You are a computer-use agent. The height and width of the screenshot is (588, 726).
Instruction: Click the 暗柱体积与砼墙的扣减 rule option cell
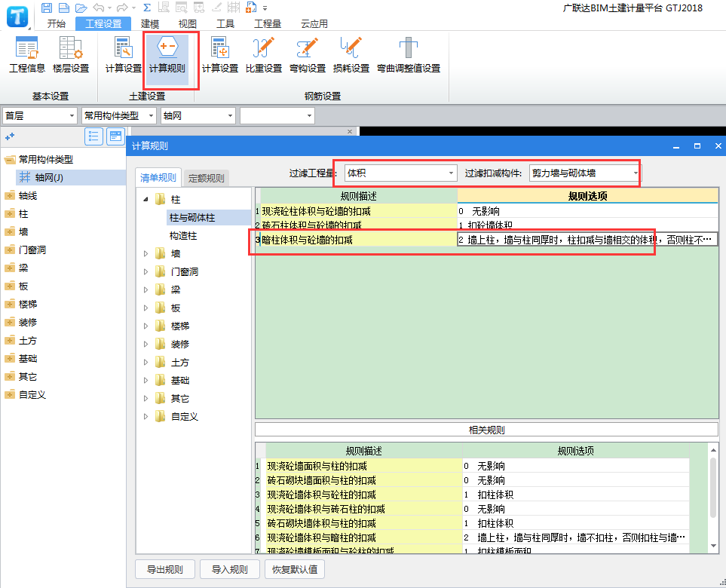click(587, 240)
